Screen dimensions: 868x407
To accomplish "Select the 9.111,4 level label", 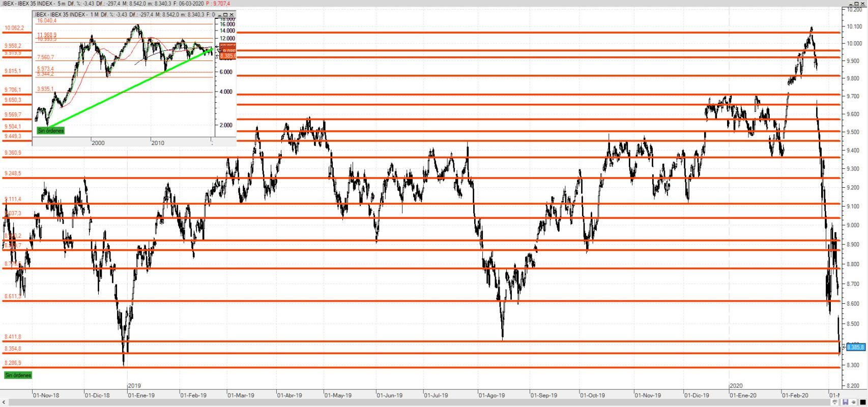I will click(13, 199).
